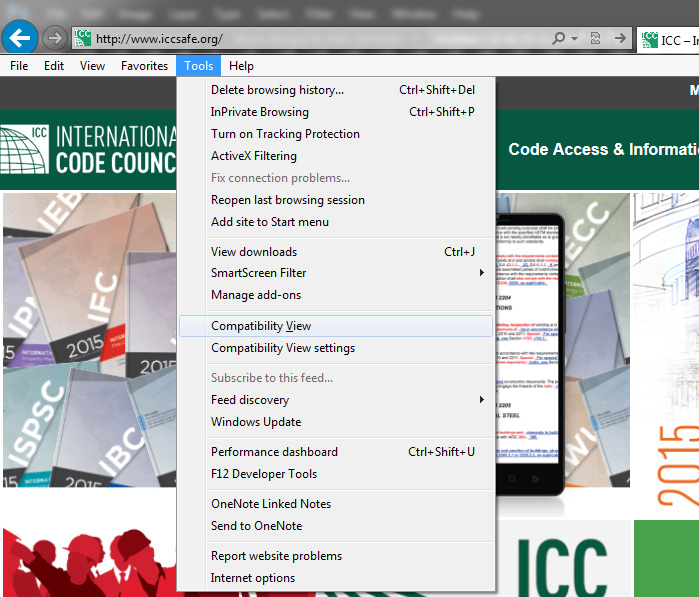Expand the Feed discovery submenu
Image resolution: width=699 pixels, height=597 pixels.
pos(481,400)
